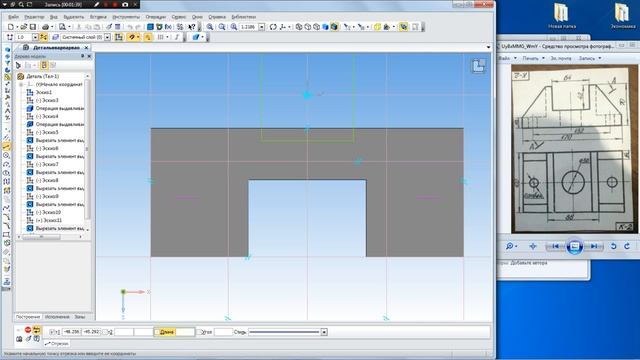This screenshot has width=640, height=360.
Task: Open the Выделить menu
Action: coord(74,17)
